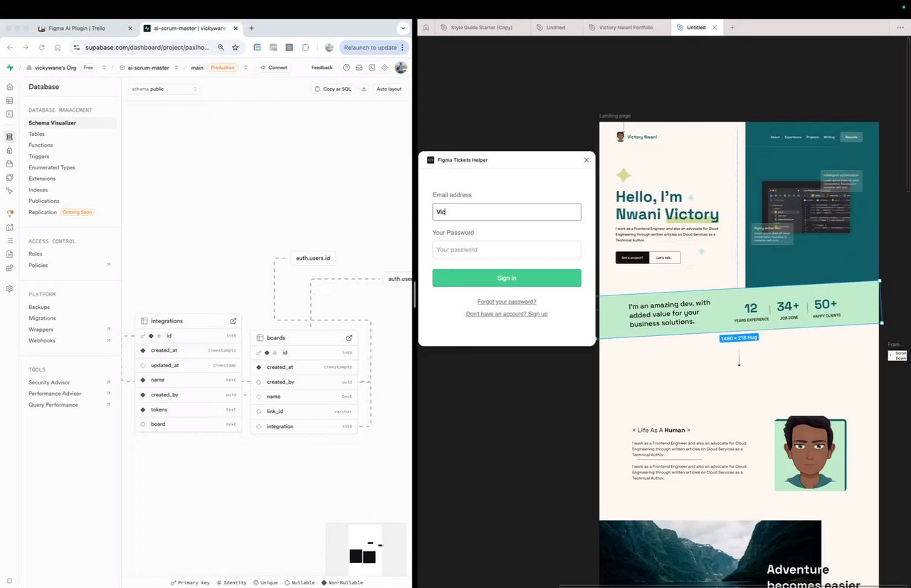This screenshot has height=588, width=911.
Task: Click the schema minimap thumbnail
Action: coord(366,549)
